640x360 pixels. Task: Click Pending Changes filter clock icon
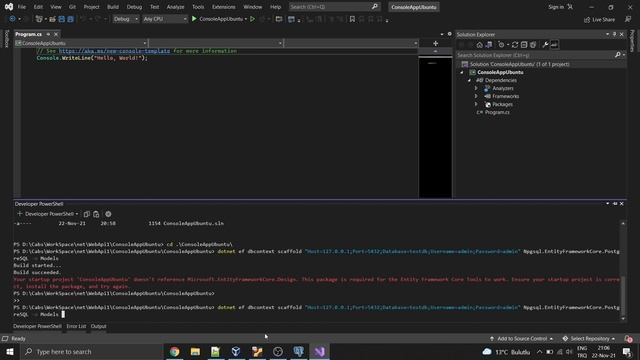point(501,45)
